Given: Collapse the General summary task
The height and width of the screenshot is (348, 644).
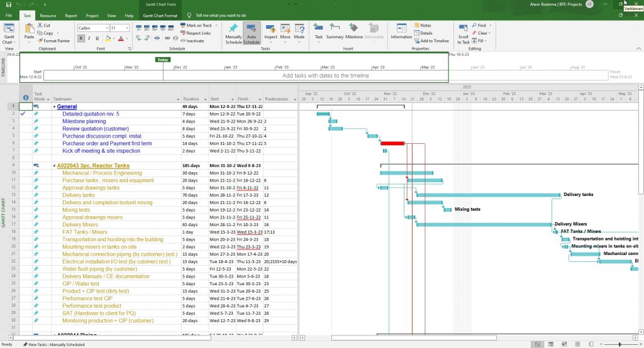Looking at the screenshot, I should coord(54,107).
